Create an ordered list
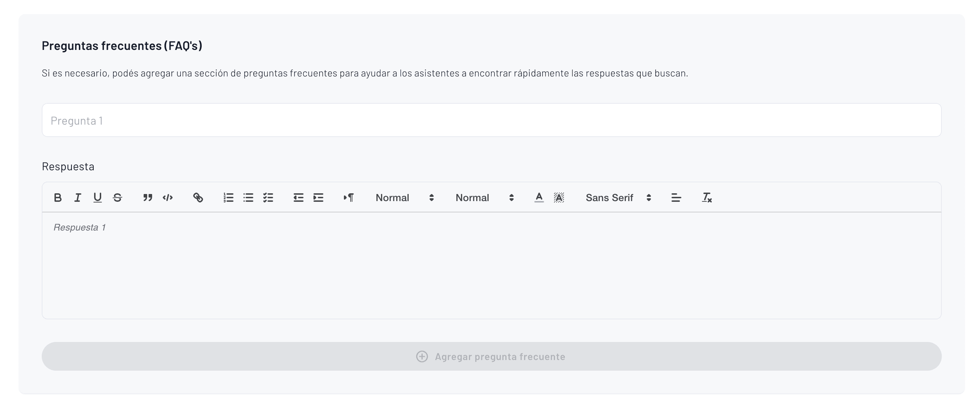The height and width of the screenshot is (405, 980). pos(229,198)
